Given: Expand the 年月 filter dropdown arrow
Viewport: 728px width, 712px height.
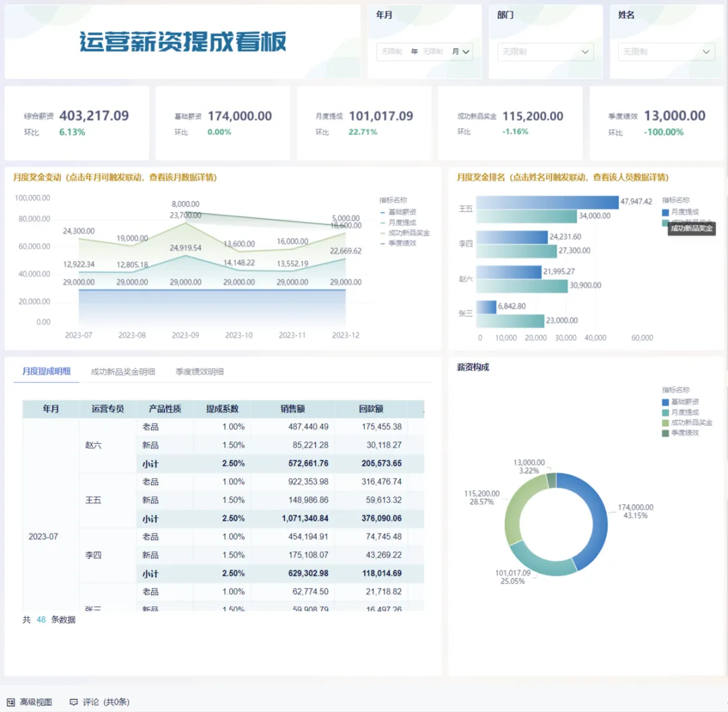Looking at the screenshot, I should coord(466,51).
